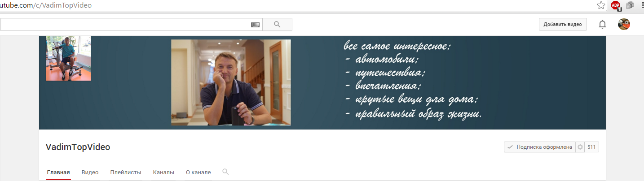The image size is (644, 181).
Task: Go to the 'Каналы' tab
Action: tap(163, 172)
